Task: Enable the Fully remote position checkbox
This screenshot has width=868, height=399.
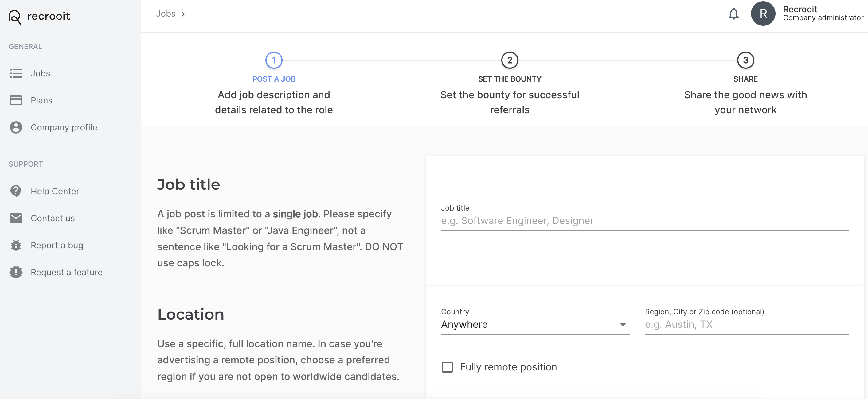Action: click(x=448, y=367)
